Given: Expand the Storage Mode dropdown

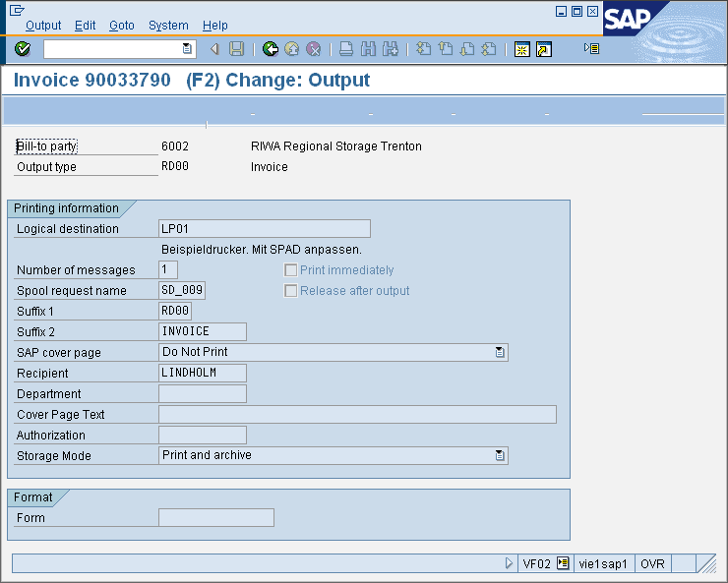Looking at the screenshot, I should point(500,455).
